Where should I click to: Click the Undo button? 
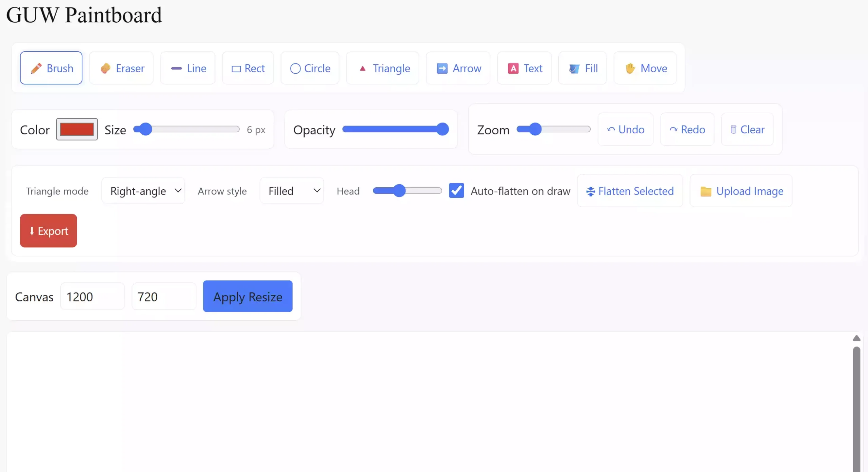pyautogui.click(x=626, y=129)
